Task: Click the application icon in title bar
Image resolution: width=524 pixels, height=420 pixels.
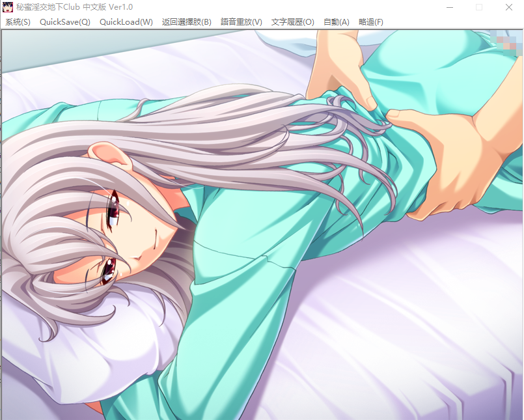Action: coord(8,7)
